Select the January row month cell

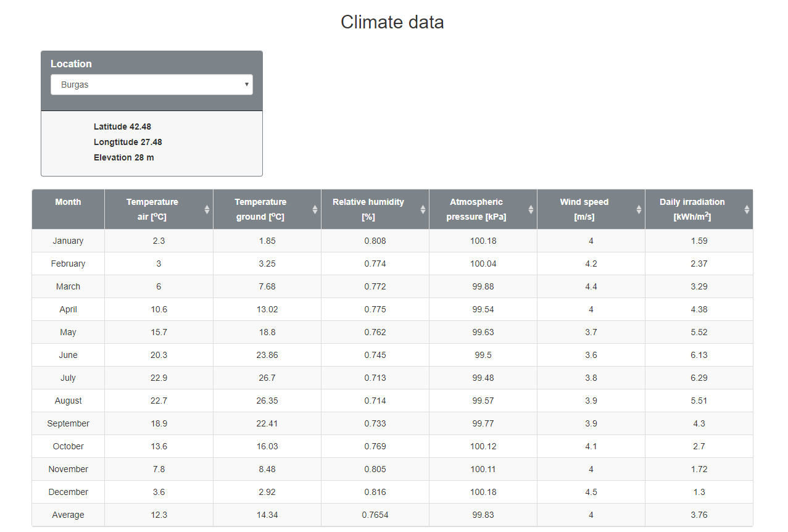click(68, 241)
